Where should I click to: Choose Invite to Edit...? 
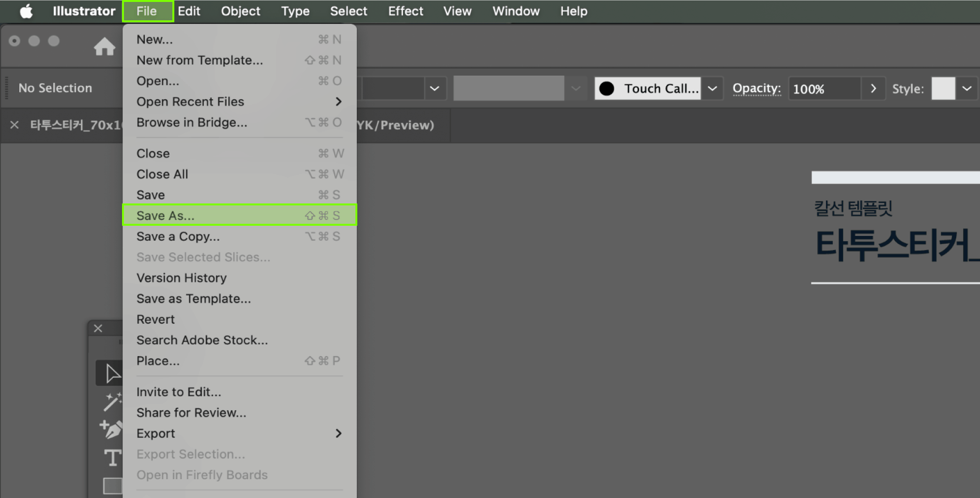tap(240, 392)
